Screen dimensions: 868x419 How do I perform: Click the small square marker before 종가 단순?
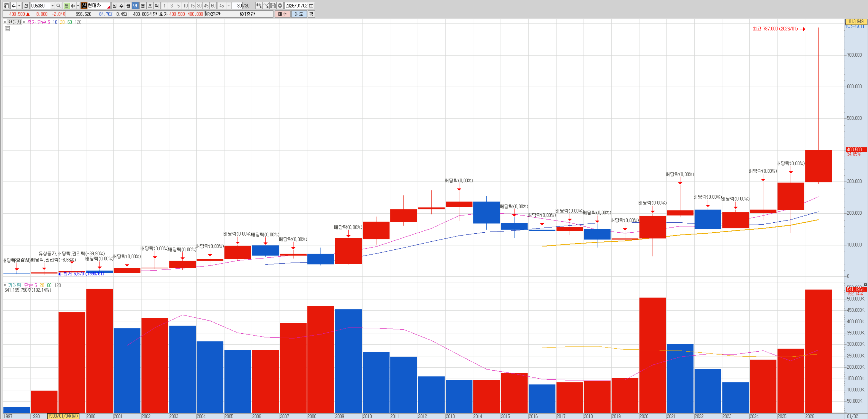24,22
